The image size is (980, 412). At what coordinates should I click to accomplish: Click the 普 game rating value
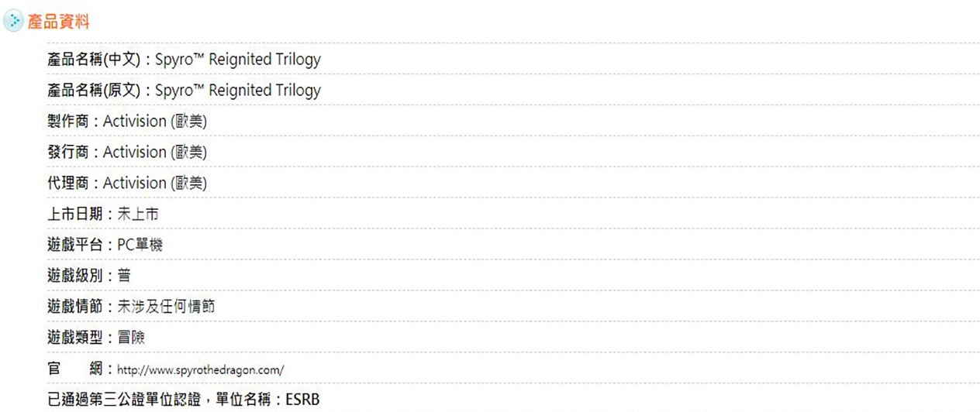(125, 276)
